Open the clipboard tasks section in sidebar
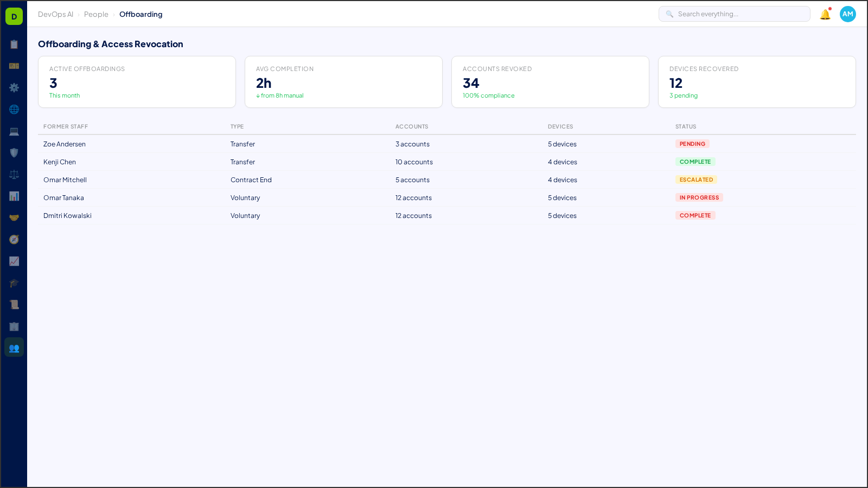 click(14, 44)
